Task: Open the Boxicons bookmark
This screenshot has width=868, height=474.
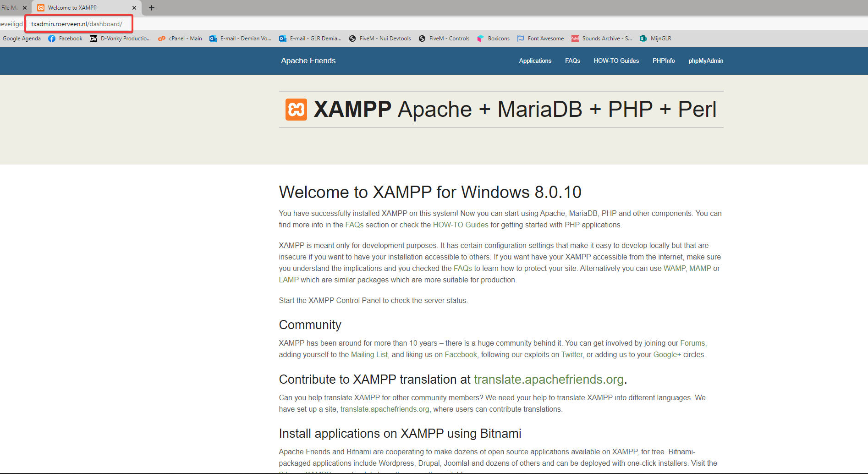Action: pyautogui.click(x=494, y=39)
